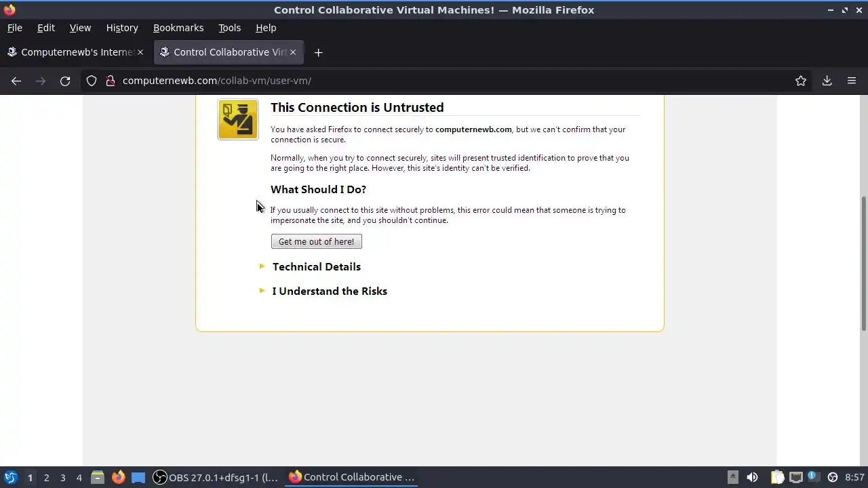
Task: Expand 'I Understand the Risks' section
Action: pyautogui.click(x=330, y=291)
